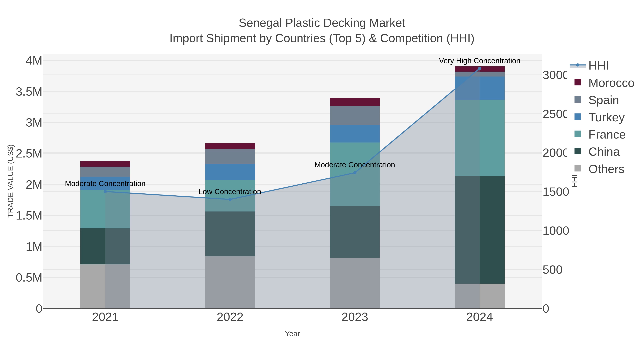This screenshot has height=362, width=644.
Task: Select the 2024 France bar segment
Action: click(x=479, y=138)
